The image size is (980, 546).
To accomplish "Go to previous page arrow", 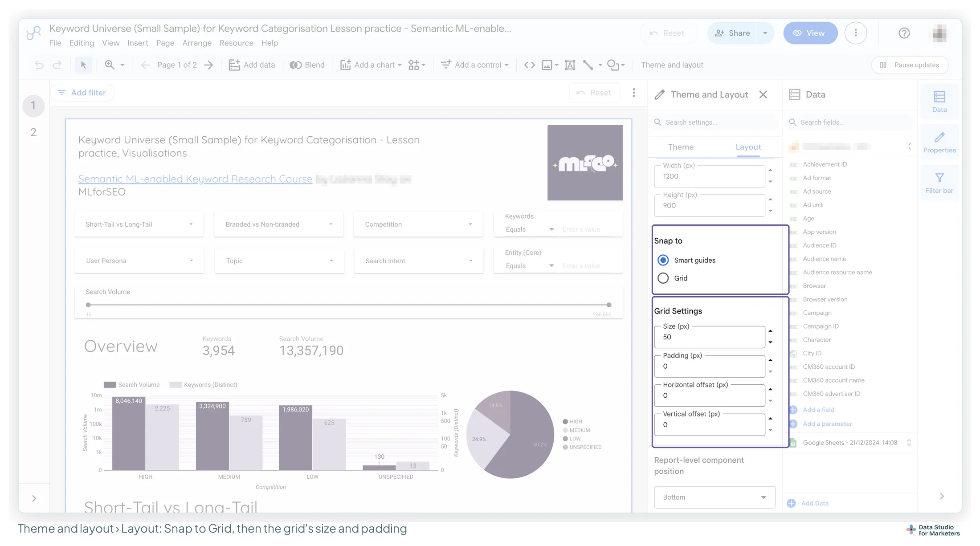I will 145,65.
